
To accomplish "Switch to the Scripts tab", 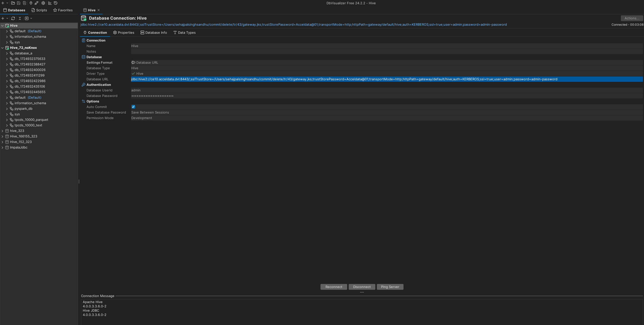I will pos(39,10).
